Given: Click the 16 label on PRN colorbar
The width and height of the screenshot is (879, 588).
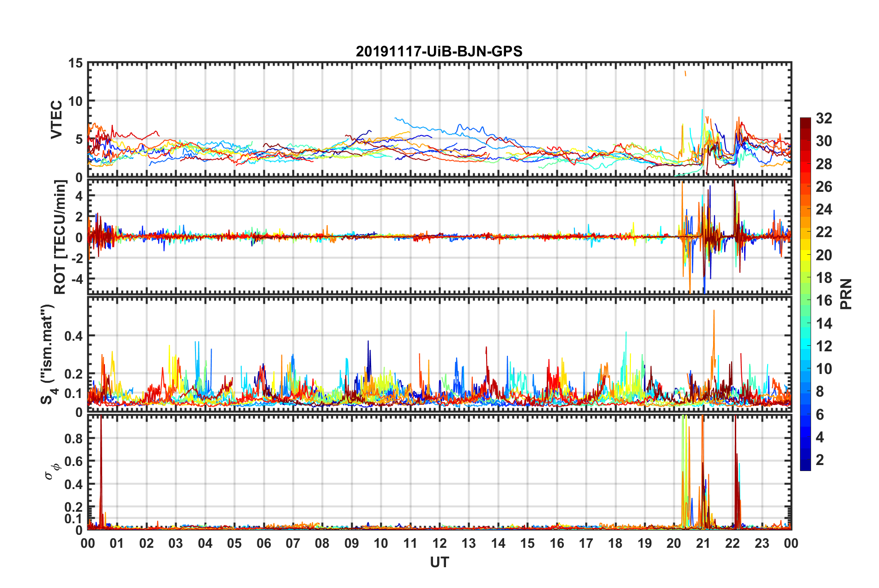Looking at the screenshot, I should tap(824, 300).
